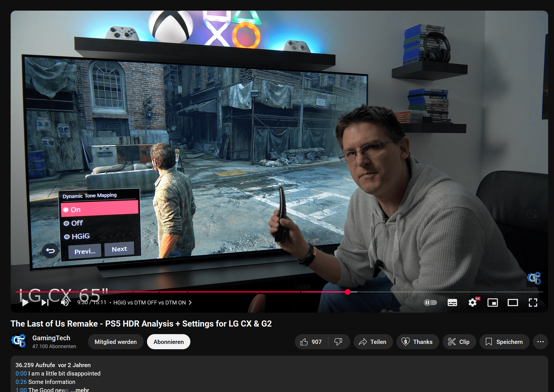Click '36.259 Aufrufe vor 2 Jahren' text
The height and width of the screenshot is (392, 554).
pos(53,365)
